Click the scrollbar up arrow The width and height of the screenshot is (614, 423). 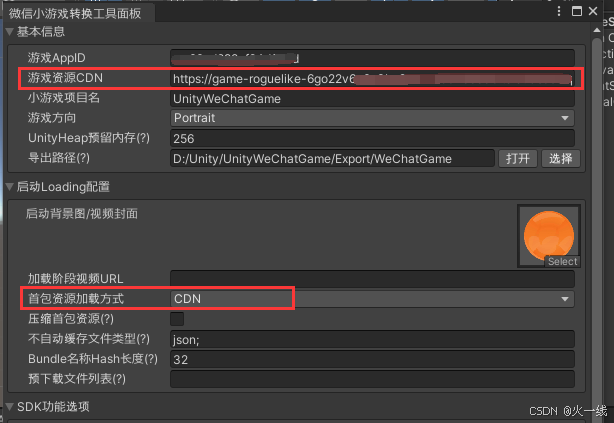tap(597, 30)
